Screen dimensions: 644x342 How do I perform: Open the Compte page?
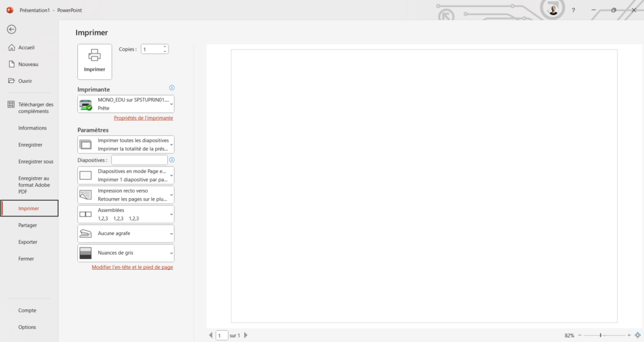(x=27, y=311)
